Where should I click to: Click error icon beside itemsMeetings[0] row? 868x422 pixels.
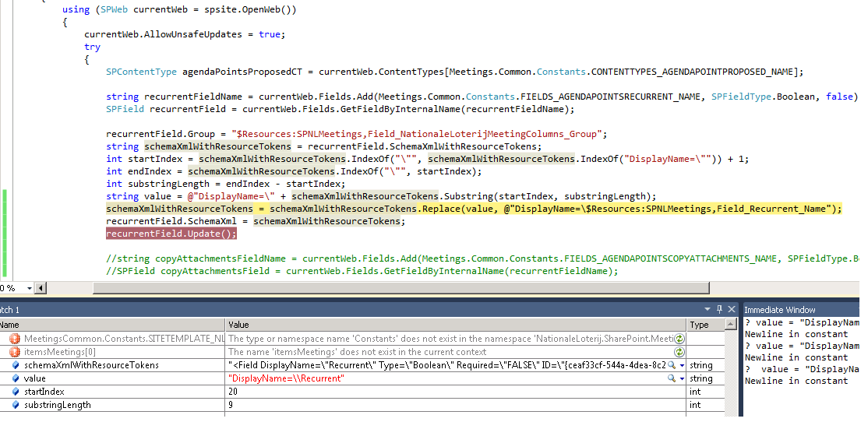click(x=16, y=352)
